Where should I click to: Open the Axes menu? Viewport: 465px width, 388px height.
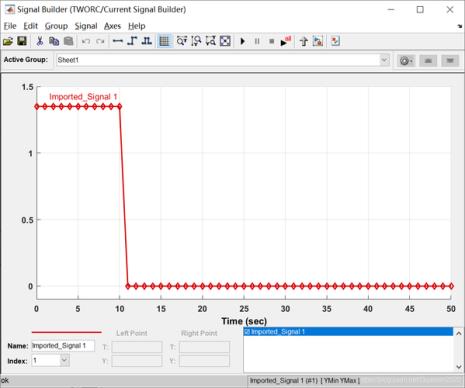pos(112,26)
